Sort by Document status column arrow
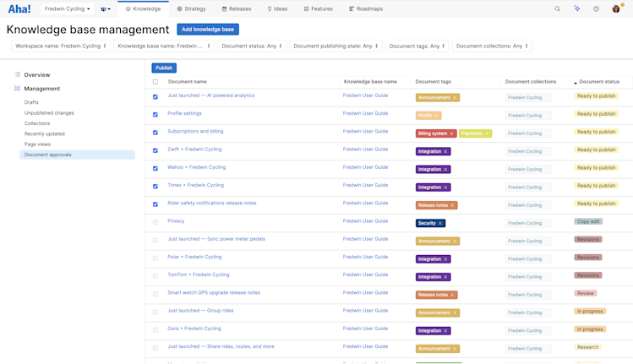Viewport: 633px width, 364px height. pyautogui.click(x=576, y=83)
